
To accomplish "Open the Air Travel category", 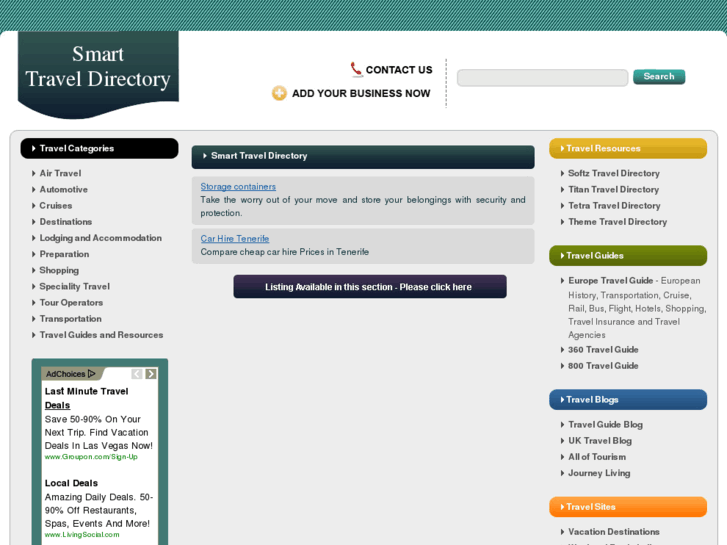I will click(x=60, y=173).
